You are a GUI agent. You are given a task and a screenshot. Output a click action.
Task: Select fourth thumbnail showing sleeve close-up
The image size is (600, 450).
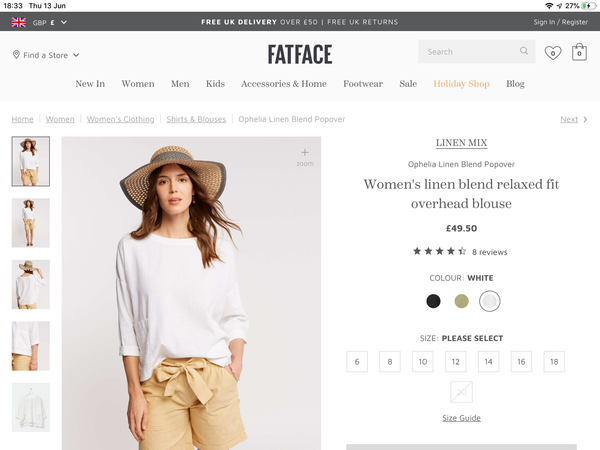point(31,346)
